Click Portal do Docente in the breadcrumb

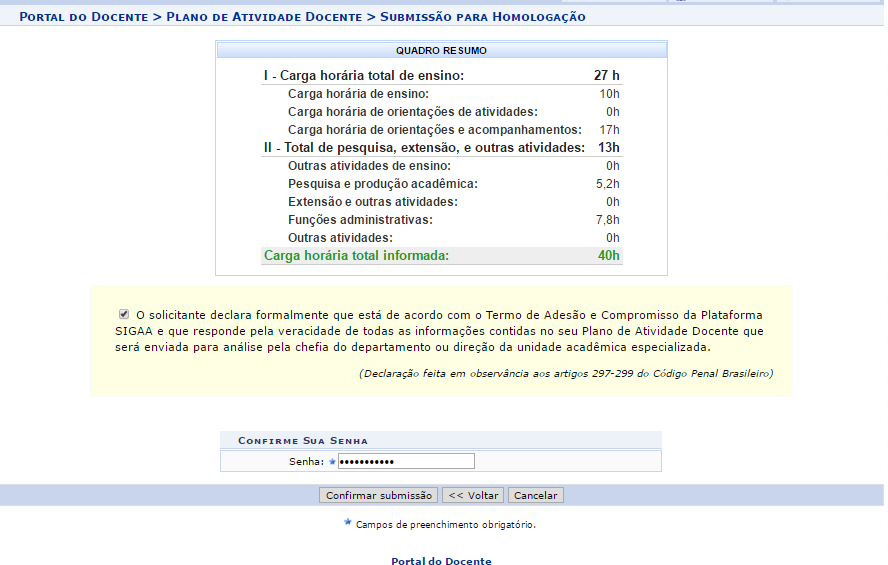[83, 17]
